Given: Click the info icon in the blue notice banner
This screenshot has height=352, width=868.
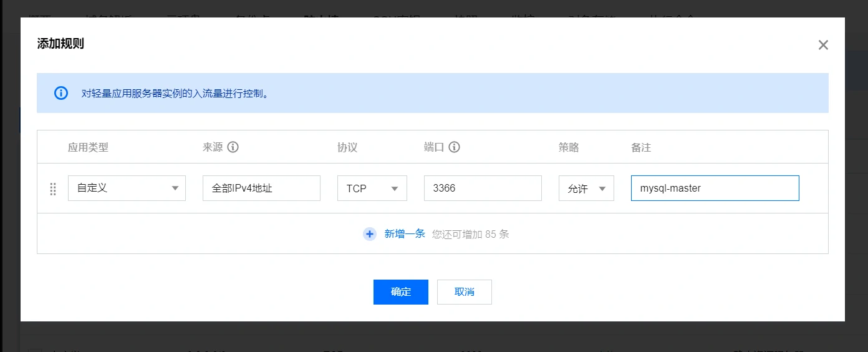Looking at the screenshot, I should click(x=61, y=93).
